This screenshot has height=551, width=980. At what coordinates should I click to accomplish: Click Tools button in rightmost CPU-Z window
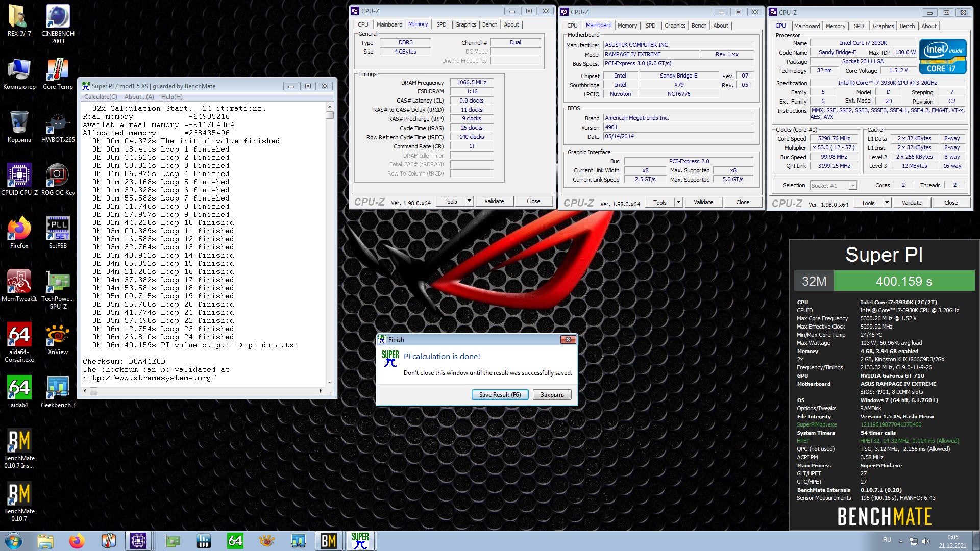pyautogui.click(x=868, y=203)
